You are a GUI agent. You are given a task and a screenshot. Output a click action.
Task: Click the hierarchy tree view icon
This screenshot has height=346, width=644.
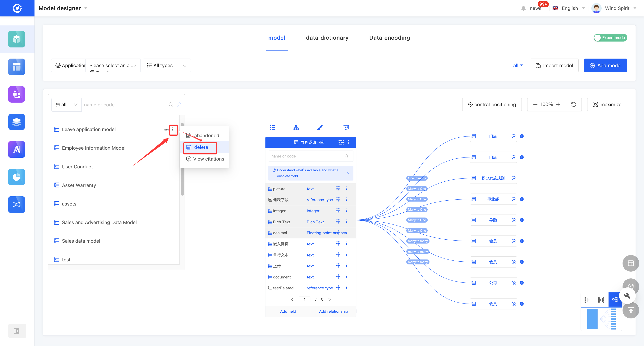(x=296, y=128)
